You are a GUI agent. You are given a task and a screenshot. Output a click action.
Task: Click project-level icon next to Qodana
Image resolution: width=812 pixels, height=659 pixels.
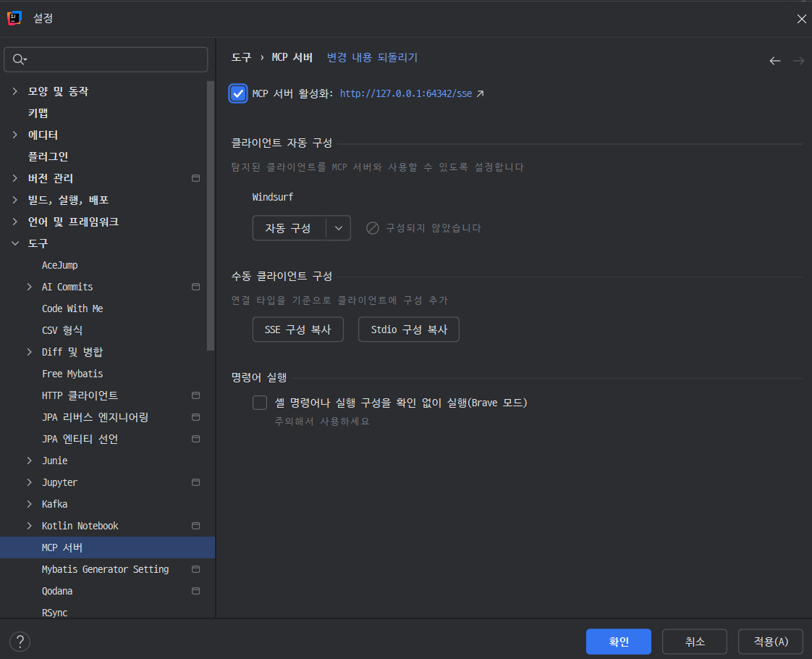[195, 591]
